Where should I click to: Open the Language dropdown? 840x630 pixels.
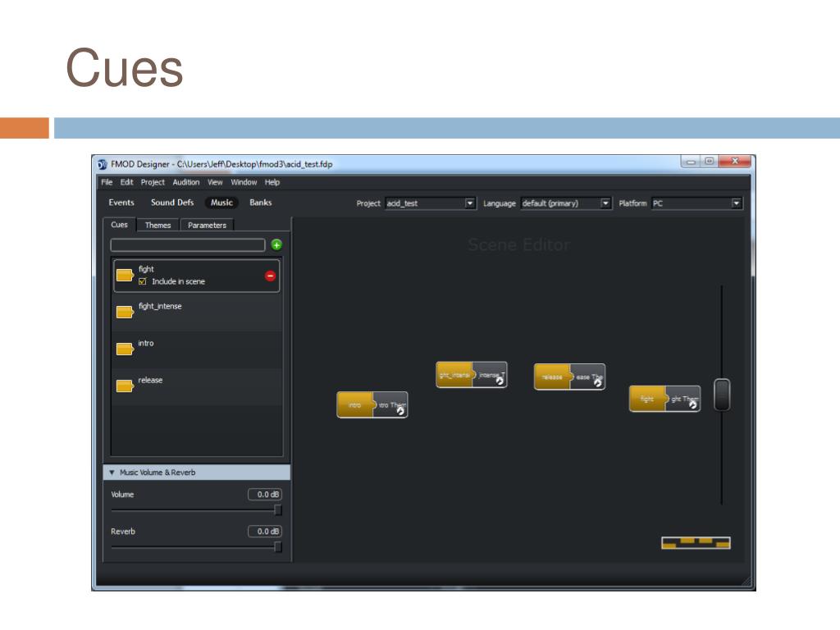[566, 203]
